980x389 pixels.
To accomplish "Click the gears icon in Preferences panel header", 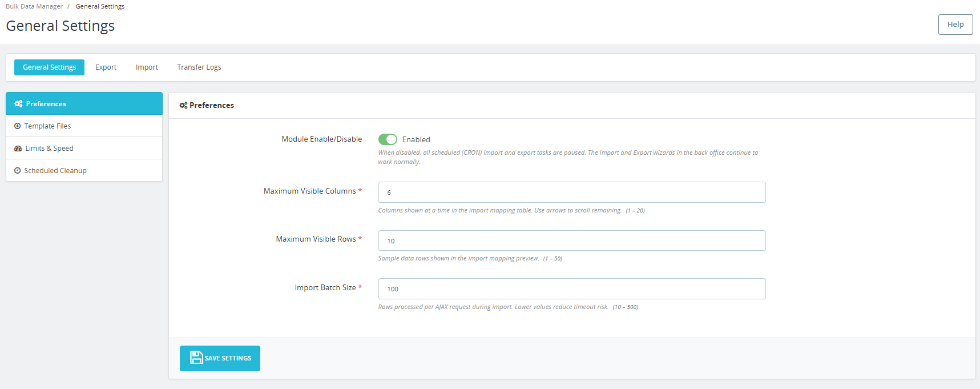I will click(183, 106).
